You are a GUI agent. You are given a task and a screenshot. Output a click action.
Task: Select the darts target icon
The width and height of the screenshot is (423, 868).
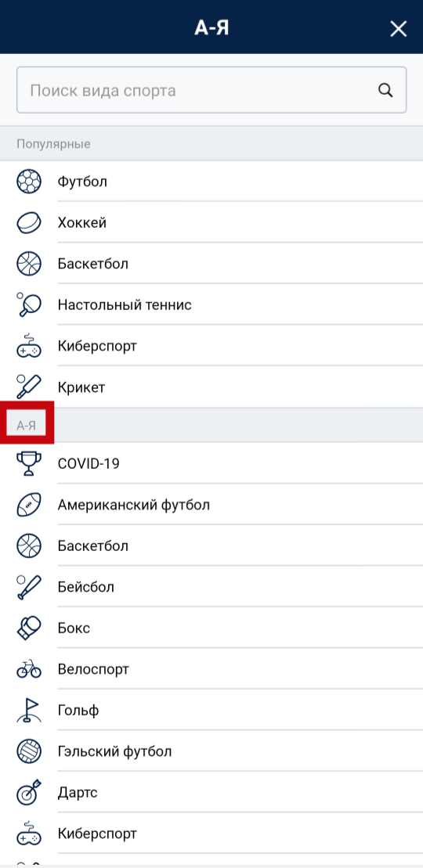pyautogui.click(x=29, y=793)
